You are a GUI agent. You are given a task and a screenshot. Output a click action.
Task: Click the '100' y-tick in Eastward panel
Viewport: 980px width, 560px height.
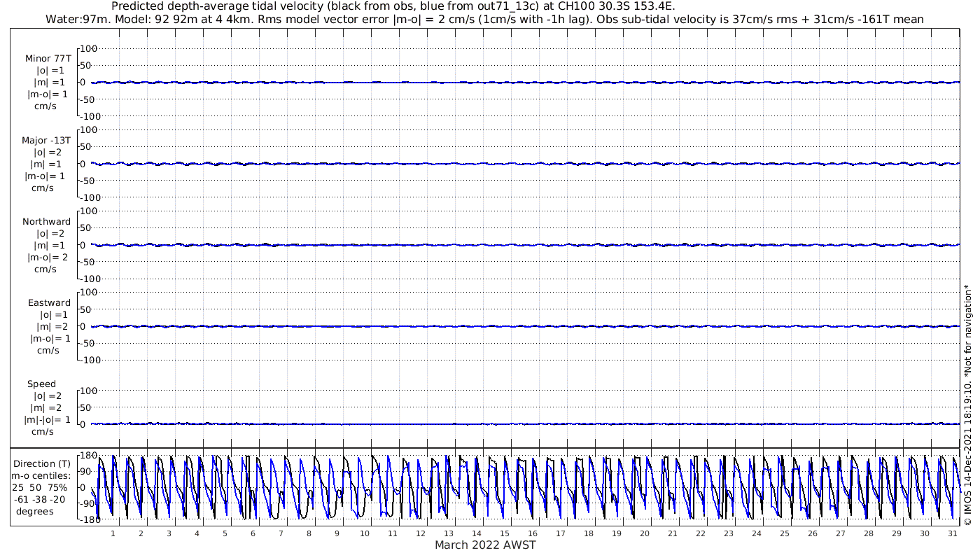[89, 293]
